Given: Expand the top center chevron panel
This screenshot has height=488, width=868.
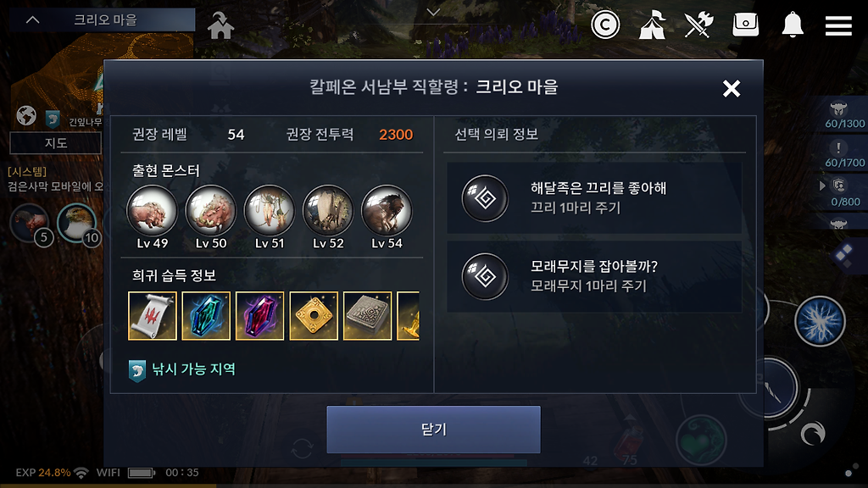Looking at the screenshot, I should coord(433,12).
